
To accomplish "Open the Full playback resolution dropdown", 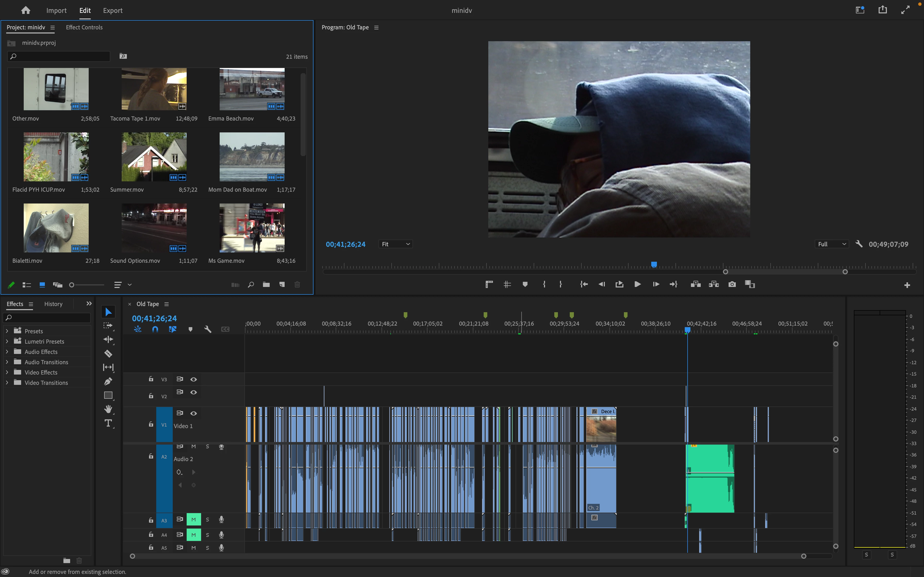I will pyautogui.click(x=832, y=244).
